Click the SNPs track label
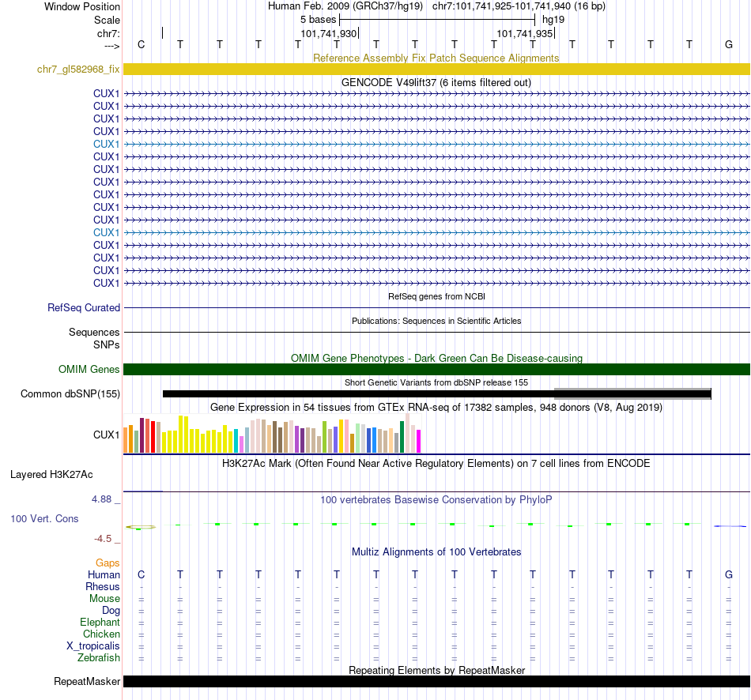The height and width of the screenshot is (700, 751). point(107,344)
